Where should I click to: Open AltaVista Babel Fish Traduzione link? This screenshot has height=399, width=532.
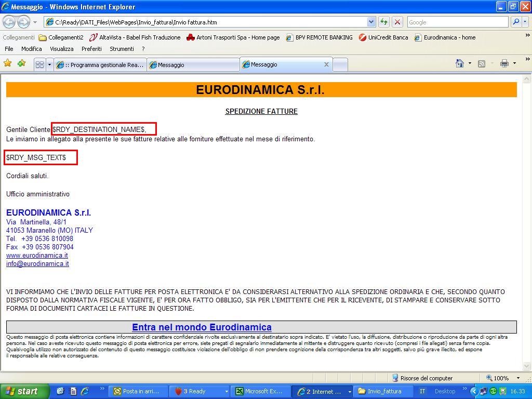point(135,37)
